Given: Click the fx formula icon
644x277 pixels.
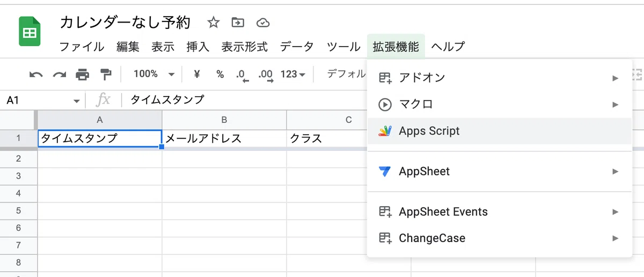Looking at the screenshot, I should click(x=103, y=99).
